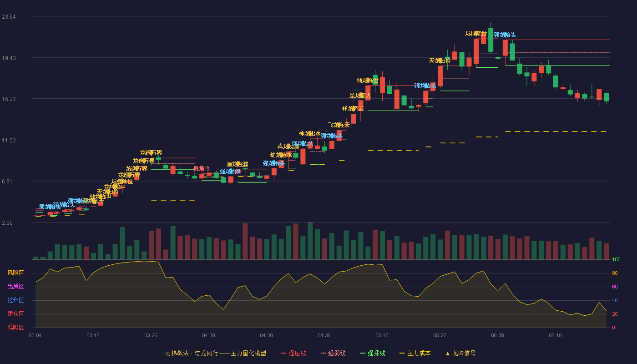Click the 100 label on the indicator axis
This screenshot has width=637, height=364.
[616, 260]
